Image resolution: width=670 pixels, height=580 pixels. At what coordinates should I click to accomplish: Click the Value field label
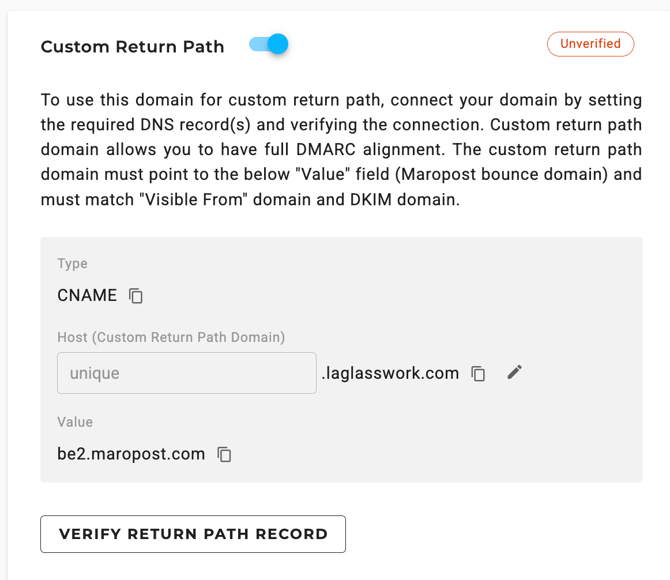click(x=75, y=422)
